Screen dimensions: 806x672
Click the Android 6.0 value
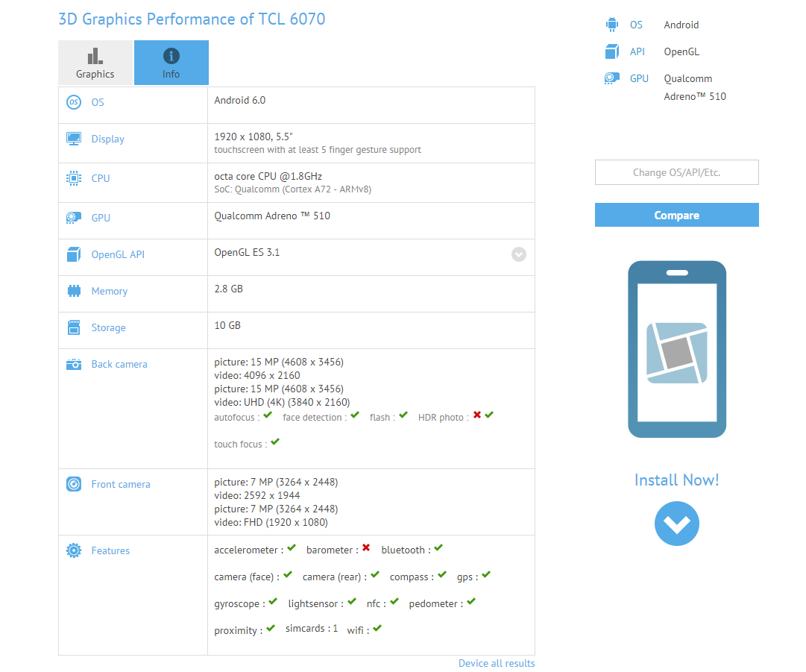[x=240, y=100]
